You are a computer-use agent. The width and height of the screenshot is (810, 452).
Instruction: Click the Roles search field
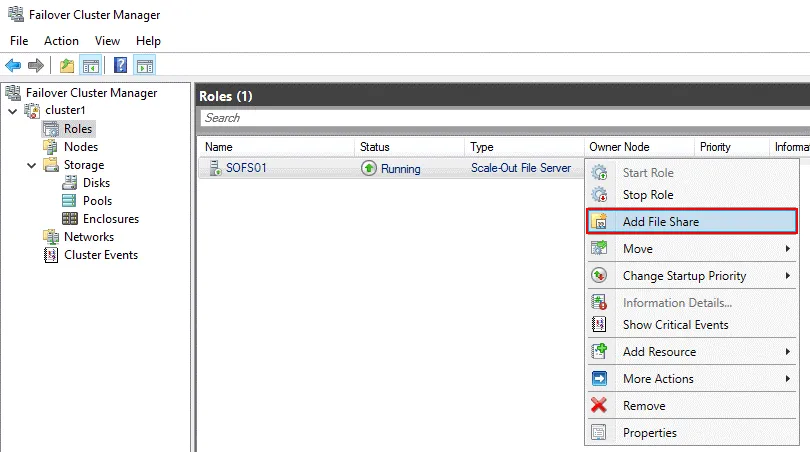(x=500, y=118)
